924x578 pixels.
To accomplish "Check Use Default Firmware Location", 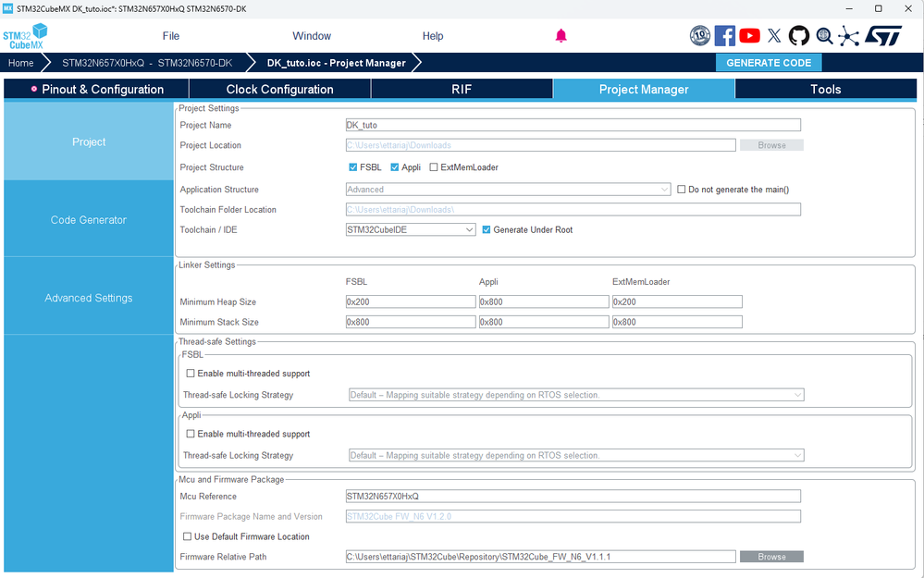I will click(x=188, y=536).
